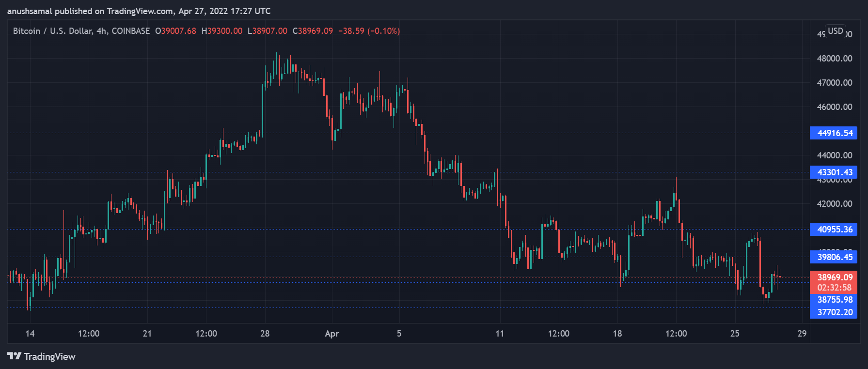The image size is (868, 369).
Task: Click the high value H39300.00
Action: 222,31
